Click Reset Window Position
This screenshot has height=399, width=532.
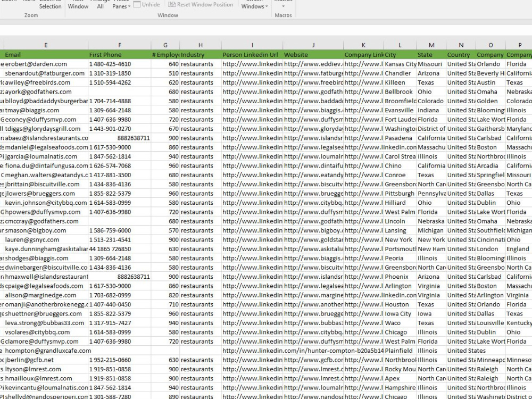[x=201, y=5]
